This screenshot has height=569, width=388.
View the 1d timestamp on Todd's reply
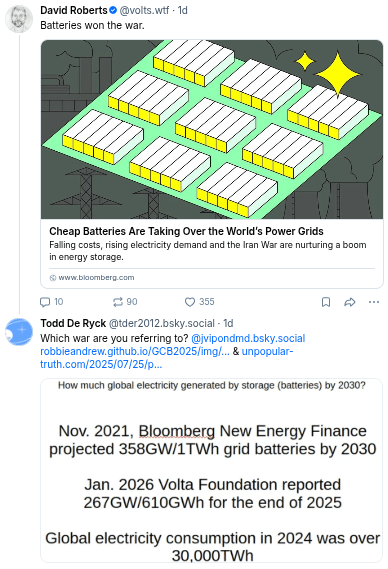(x=228, y=323)
